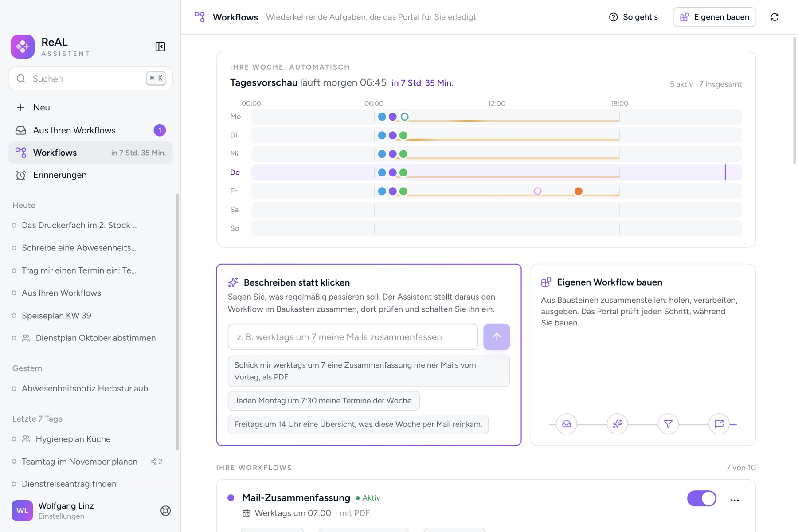The image size is (798, 532).
Task: Click the hollow pink dot on Friday row
Action: [x=537, y=191]
